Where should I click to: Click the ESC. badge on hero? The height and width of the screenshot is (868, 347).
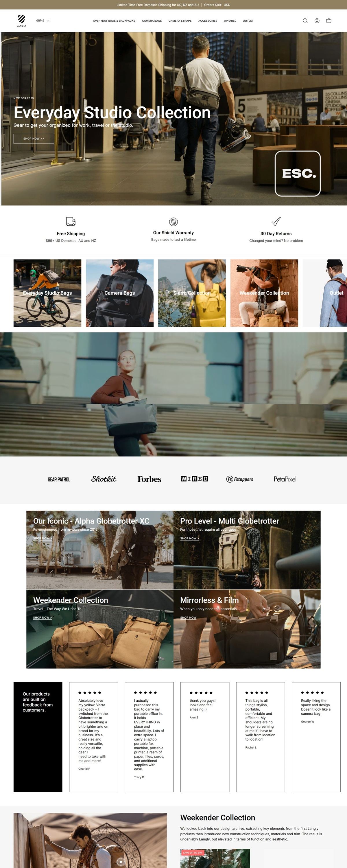(x=298, y=173)
